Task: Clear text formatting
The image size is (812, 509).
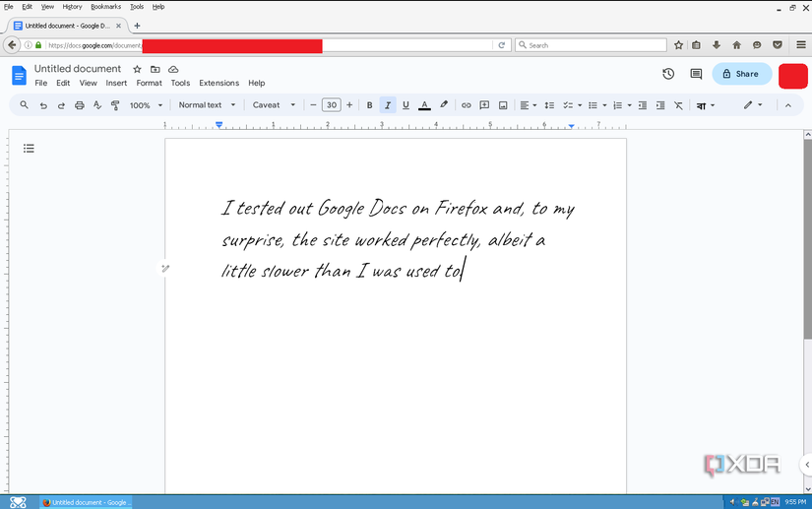Action: (x=678, y=105)
